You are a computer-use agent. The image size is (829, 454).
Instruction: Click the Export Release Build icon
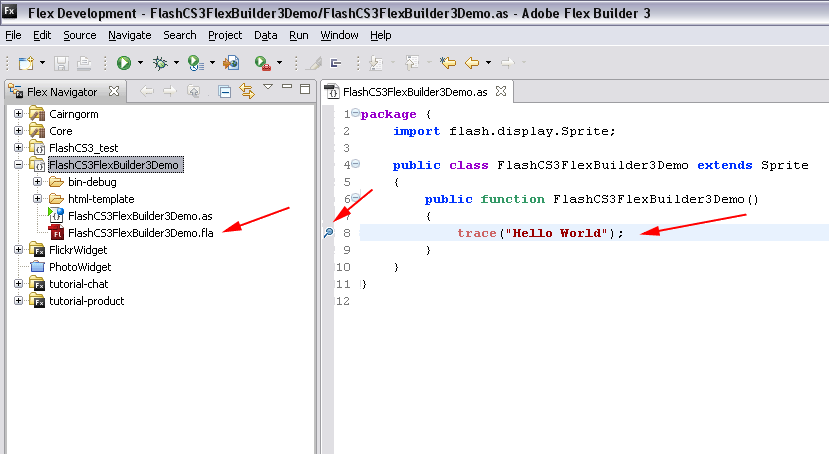(x=231, y=63)
